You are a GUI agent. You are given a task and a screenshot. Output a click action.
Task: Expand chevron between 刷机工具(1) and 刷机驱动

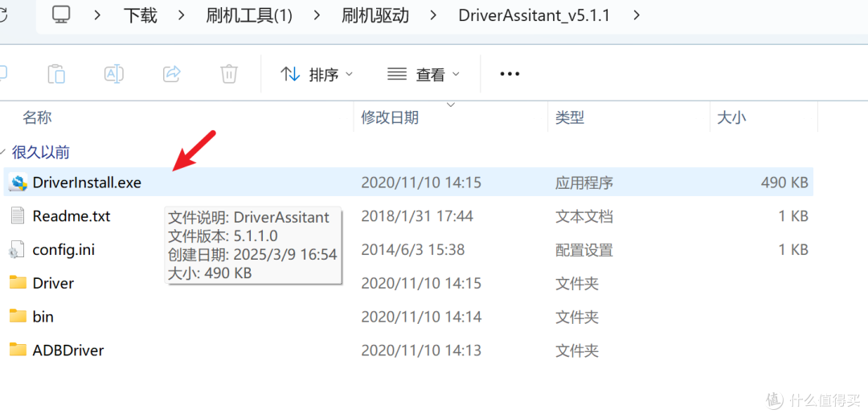click(317, 15)
